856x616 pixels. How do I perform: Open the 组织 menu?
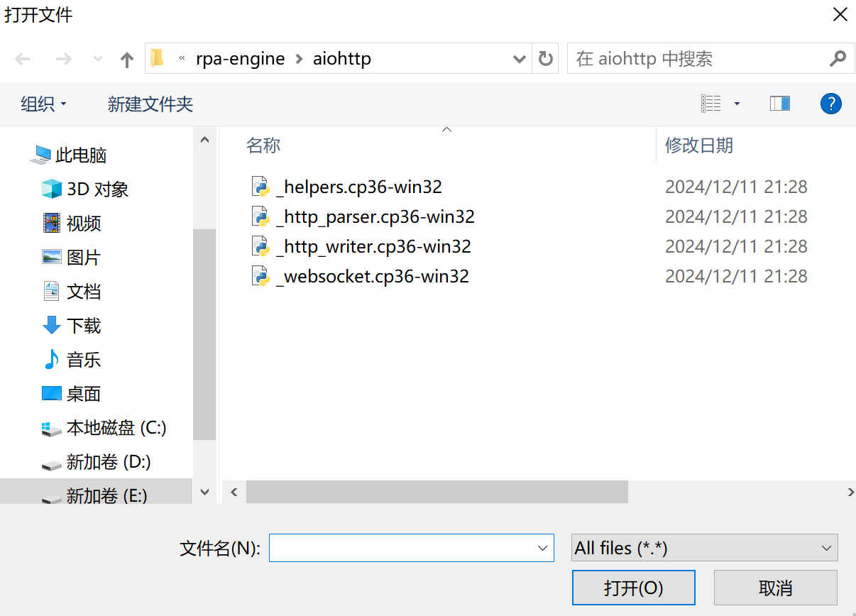[43, 104]
